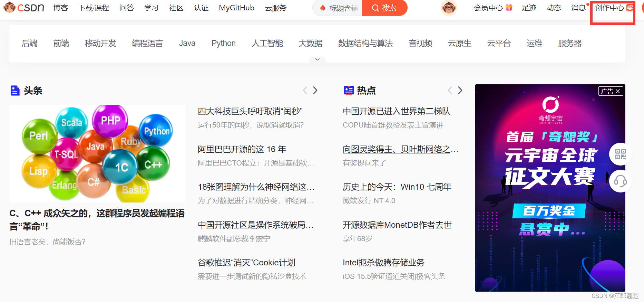The height and width of the screenshot is (302, 644).
Task: Click the 奖 badge beside 创作中心
Action: 630,8
